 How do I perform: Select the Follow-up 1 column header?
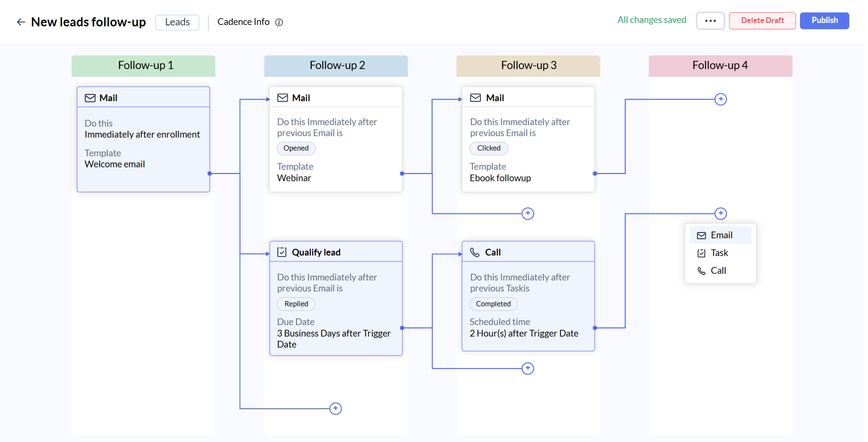(x=143, y=66)
